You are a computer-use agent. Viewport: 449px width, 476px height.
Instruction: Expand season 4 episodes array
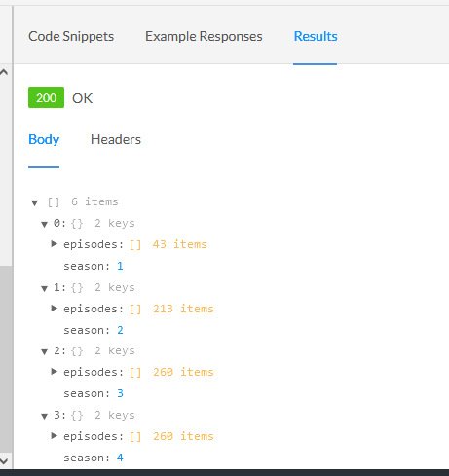click(55, 435)
